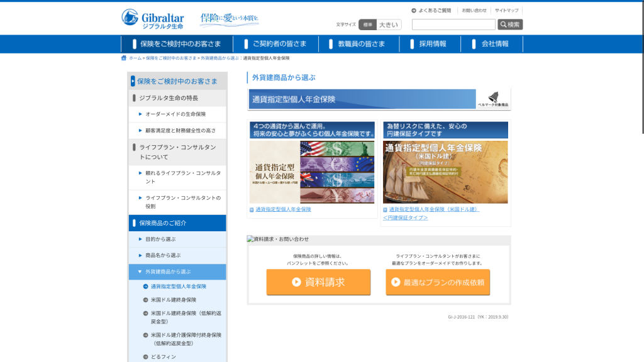This screenshot has width=644, height=362.
Task: Click the sailing ship 米国ドル建 banner image
Action: 445,172
